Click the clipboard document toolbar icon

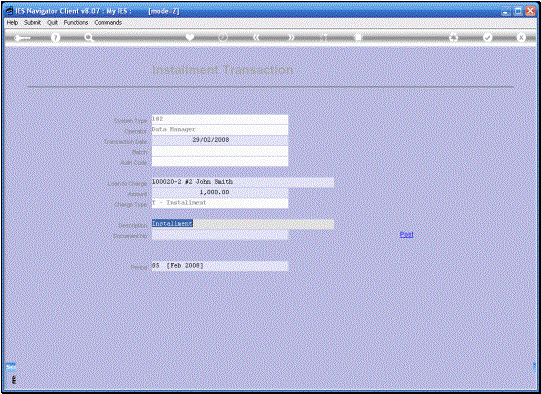pos(358,37)
